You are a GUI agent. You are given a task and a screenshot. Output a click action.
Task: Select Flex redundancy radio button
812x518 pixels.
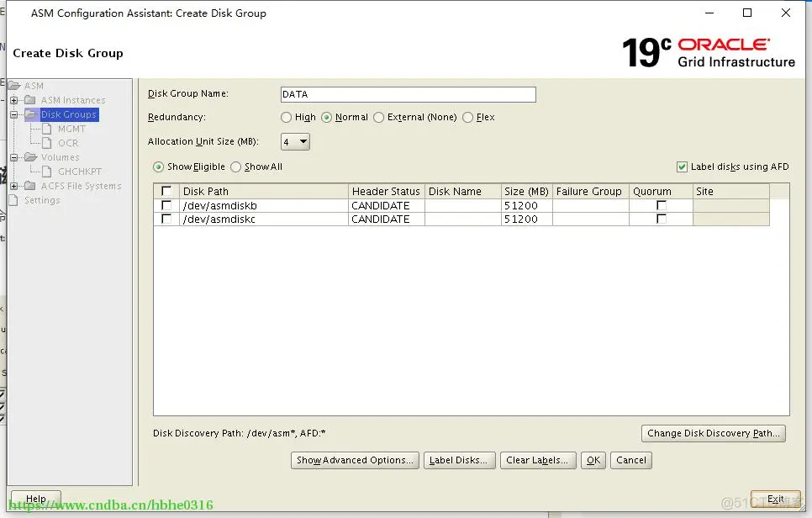coord(467,118)
